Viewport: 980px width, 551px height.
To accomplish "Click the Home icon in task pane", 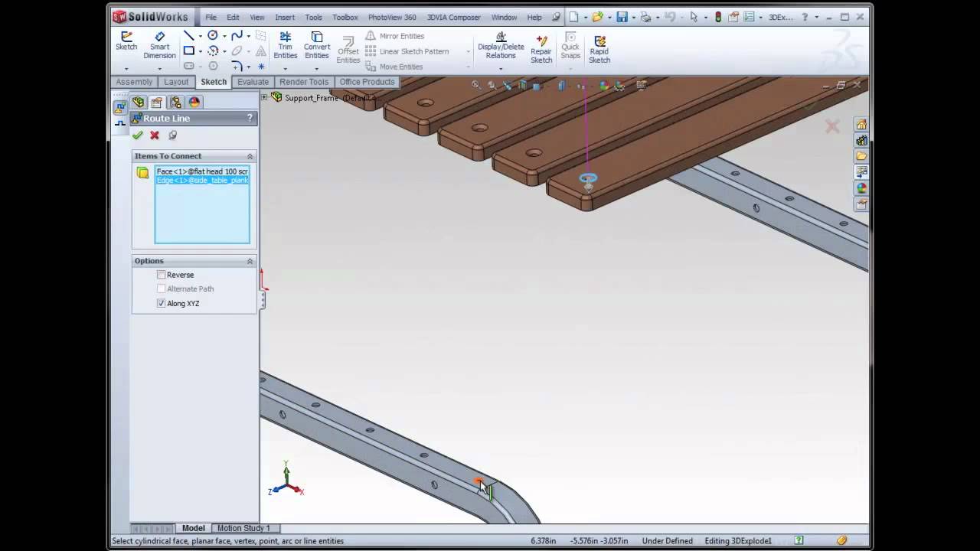I will pos(861,125).
